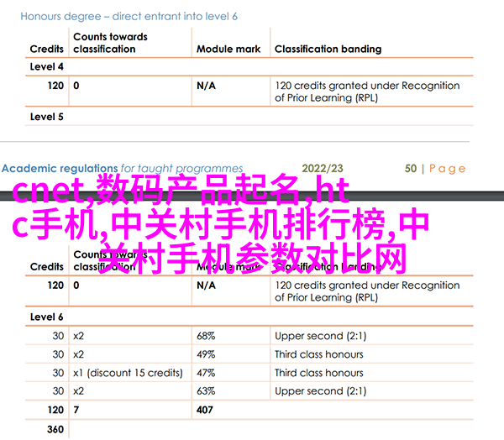The width and height of the screenshot is (504, 440).
Task: Select footer text 'Academic regulations for taught programmes'
Action: point(122,169)
